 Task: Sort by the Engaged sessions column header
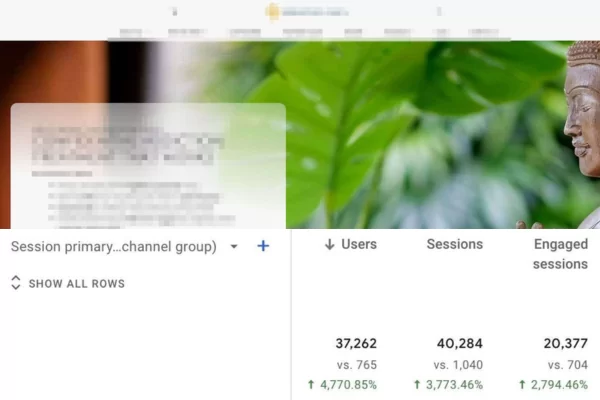point(560,254)
